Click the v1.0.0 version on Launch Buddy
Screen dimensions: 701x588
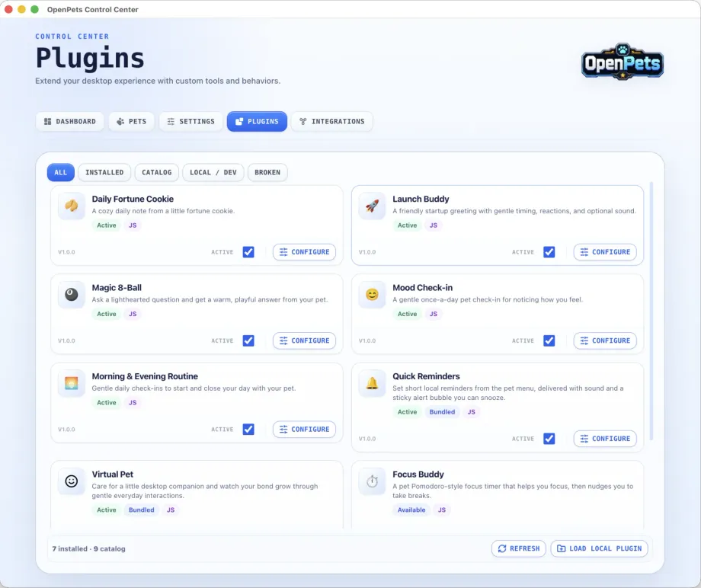click(x=367, y=252)
